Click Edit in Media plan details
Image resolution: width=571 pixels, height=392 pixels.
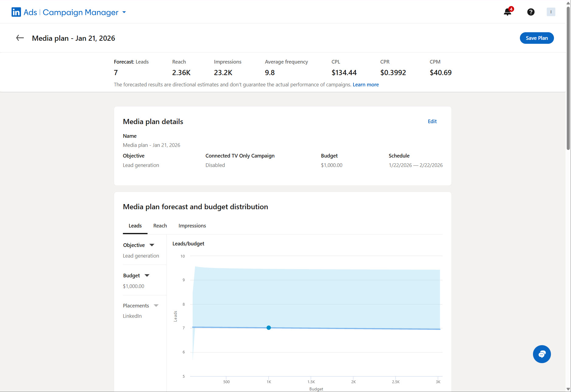432,121
